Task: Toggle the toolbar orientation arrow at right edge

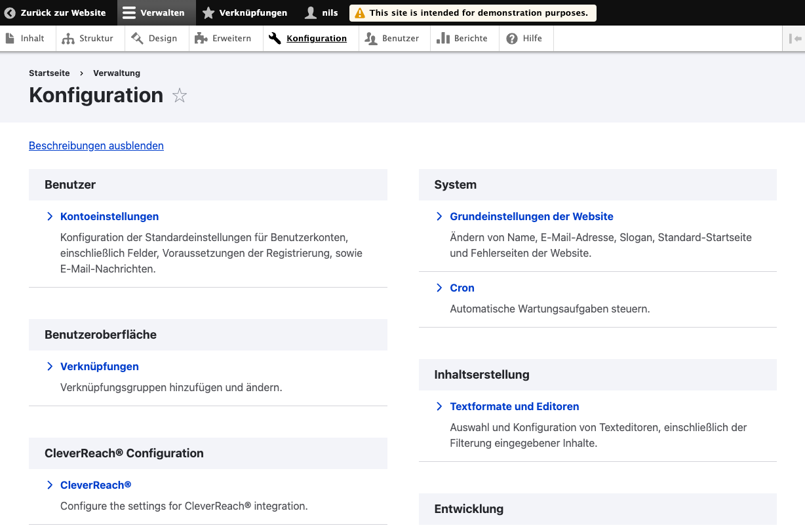Action: (795, 39)
